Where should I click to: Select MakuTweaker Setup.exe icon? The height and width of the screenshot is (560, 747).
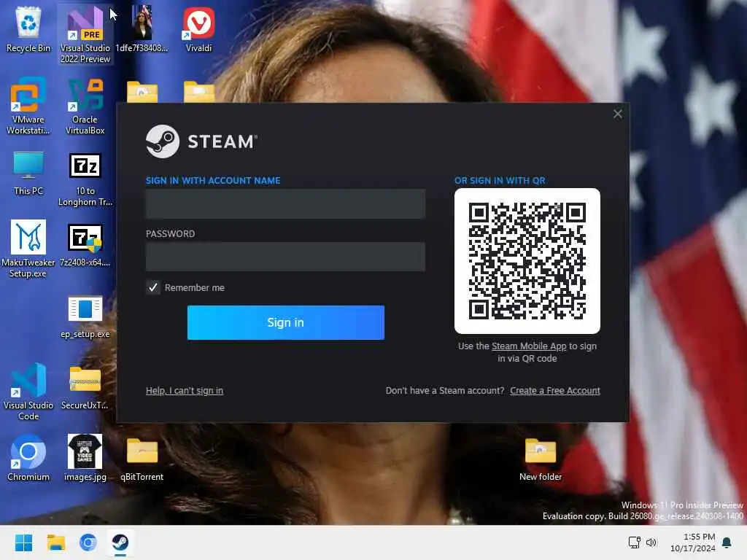click(28, 249)
